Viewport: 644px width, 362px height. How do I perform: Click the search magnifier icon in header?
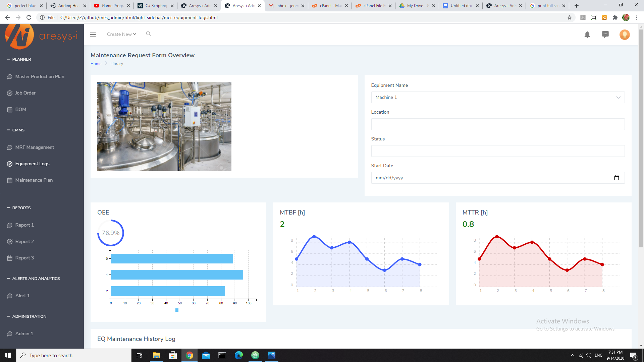point(148,34)
